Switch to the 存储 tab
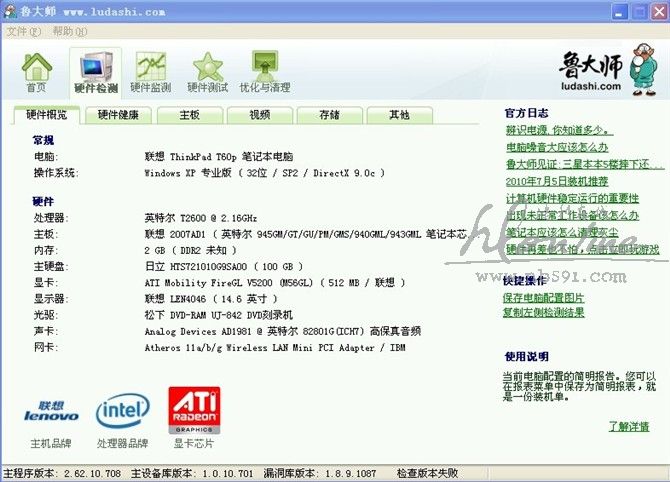Viewport: 670px width, 482px height. coord(329,115)
